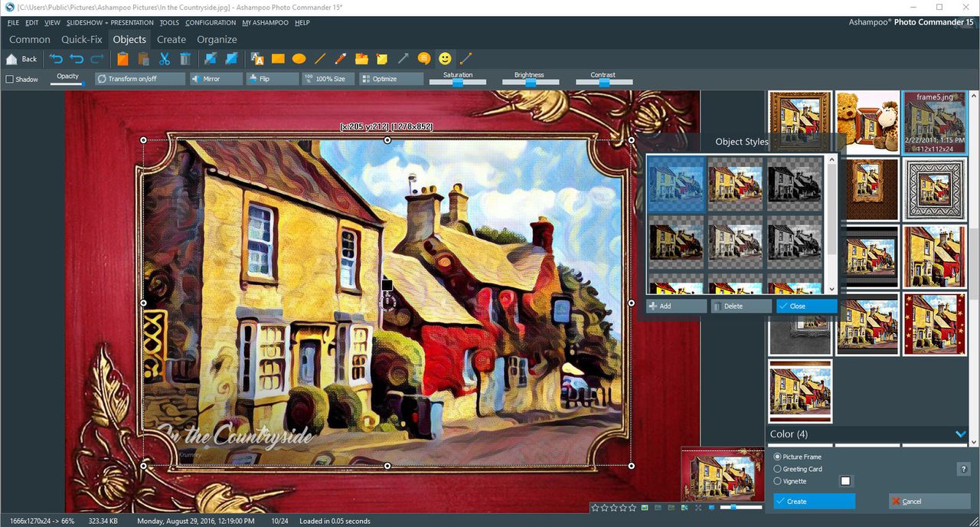
Task: Click the blue Create button
Action: tap(814, 501)
